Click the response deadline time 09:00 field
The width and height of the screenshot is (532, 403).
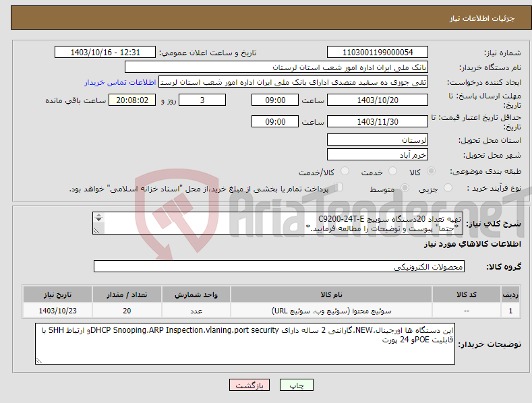click(275, 100)
